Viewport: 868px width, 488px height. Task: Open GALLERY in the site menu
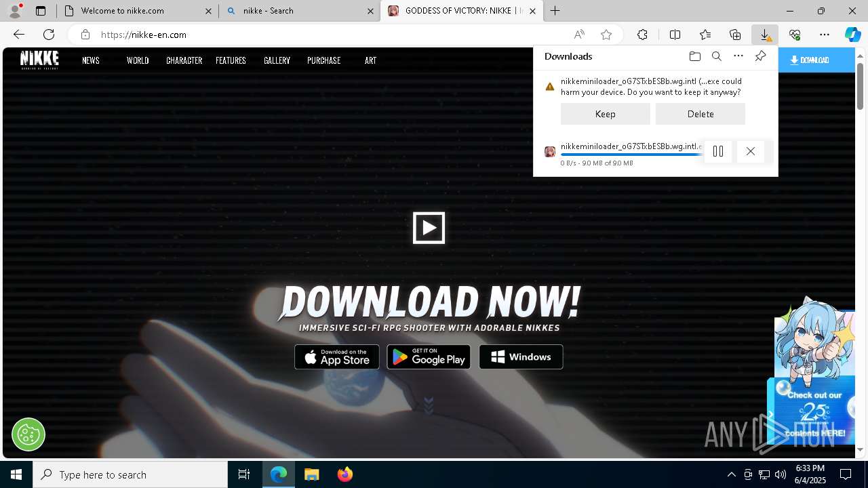(x=277, y=60)
